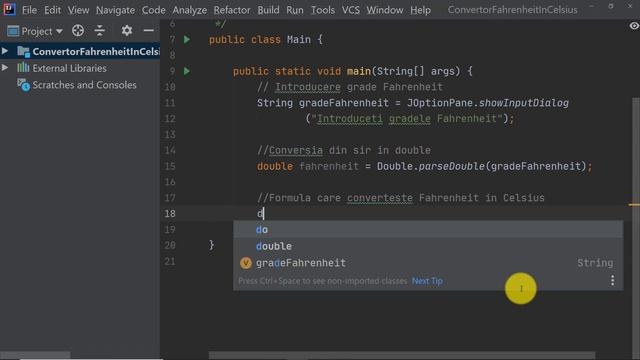Image resolution: width=640 pixels, height=360 pixels.
Task: Open the Window menu
Action: click(x=384, y=10)
